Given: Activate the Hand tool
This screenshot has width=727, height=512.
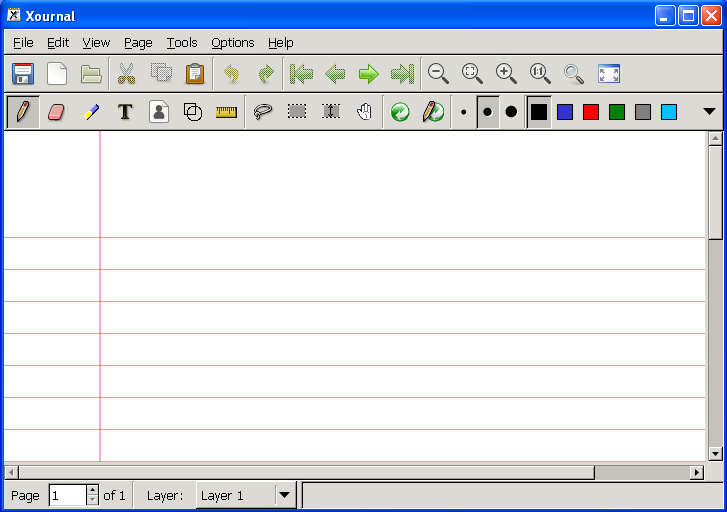Looking at the screenshot, I should point(365,112).
